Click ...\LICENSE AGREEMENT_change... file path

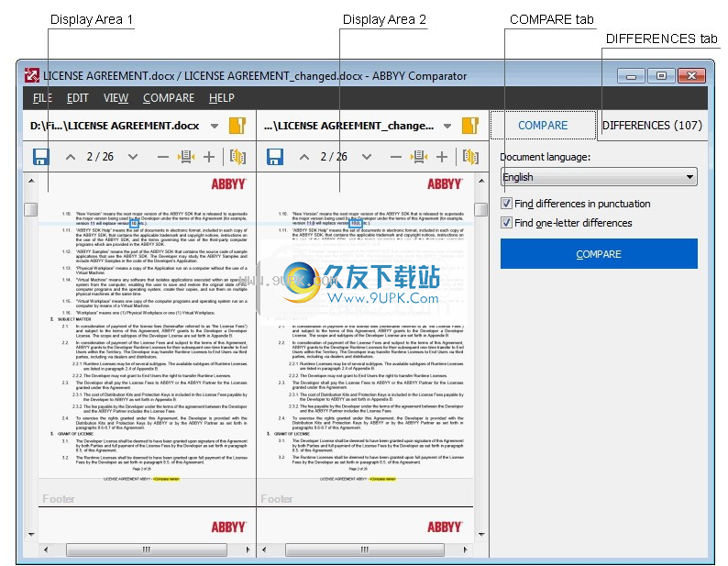coord(348,126)
